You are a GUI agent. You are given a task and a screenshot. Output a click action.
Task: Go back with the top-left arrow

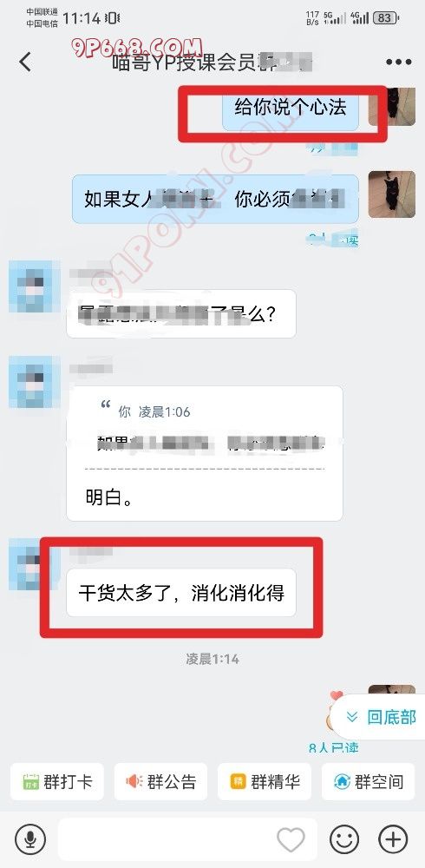[25, 62]
